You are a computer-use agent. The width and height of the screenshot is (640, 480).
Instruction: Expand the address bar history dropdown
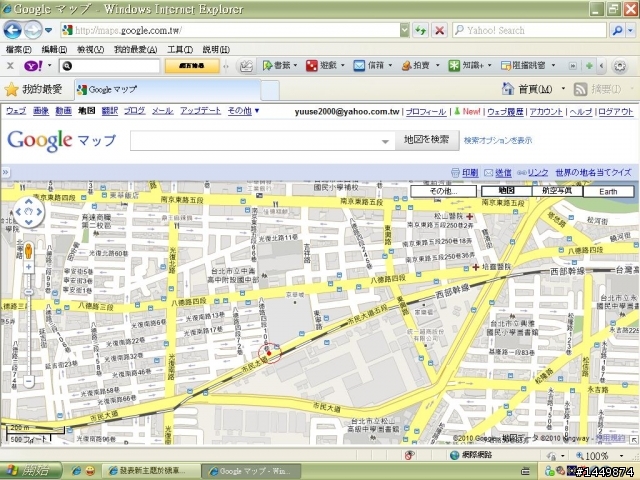pos(404,30)
